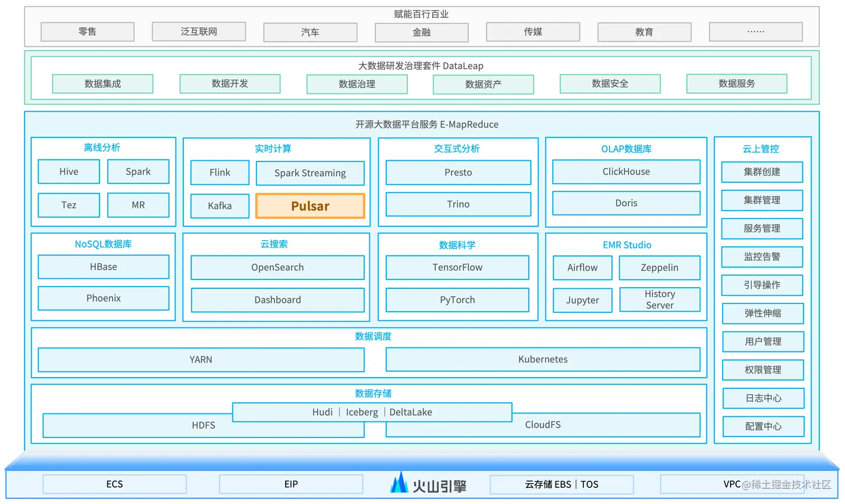Select the CloudFS storage box
Screen dimensions: 845x504
[543, 425]
